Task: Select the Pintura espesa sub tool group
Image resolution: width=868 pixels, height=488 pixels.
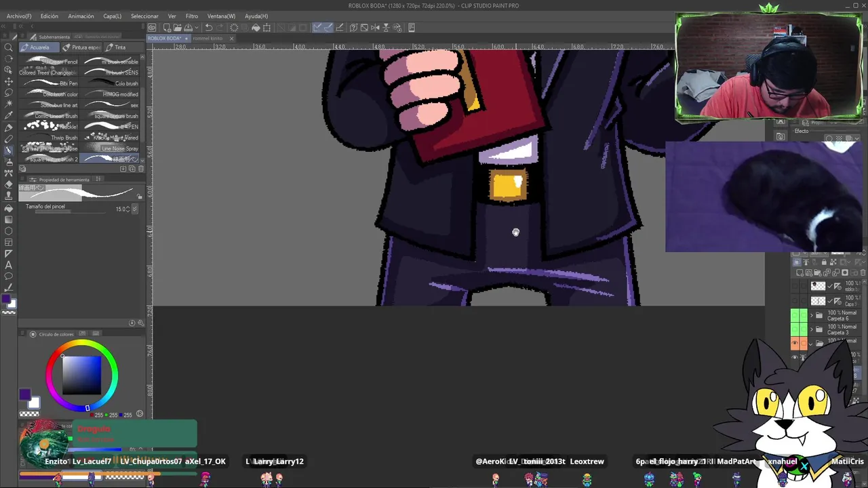Action: (81, 47)
